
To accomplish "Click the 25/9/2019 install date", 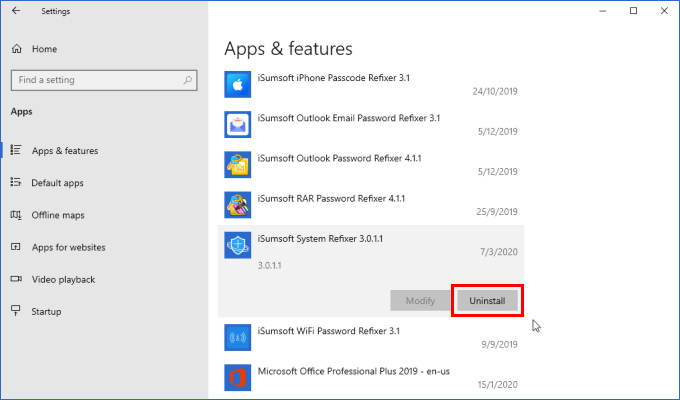I will click(497, 212).
